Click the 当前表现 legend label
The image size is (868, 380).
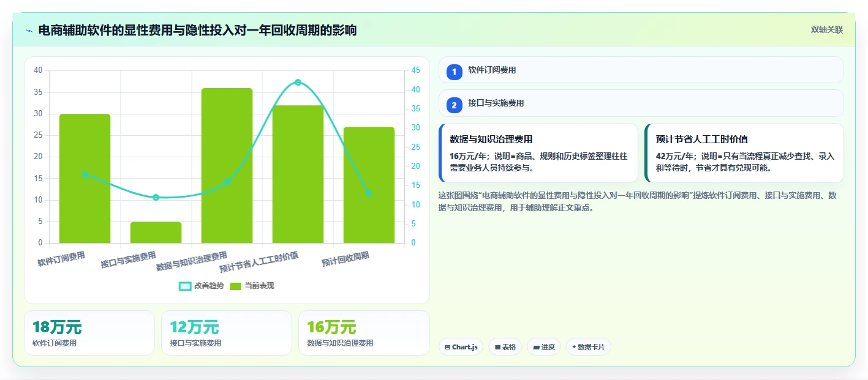(x=259, y=286)
